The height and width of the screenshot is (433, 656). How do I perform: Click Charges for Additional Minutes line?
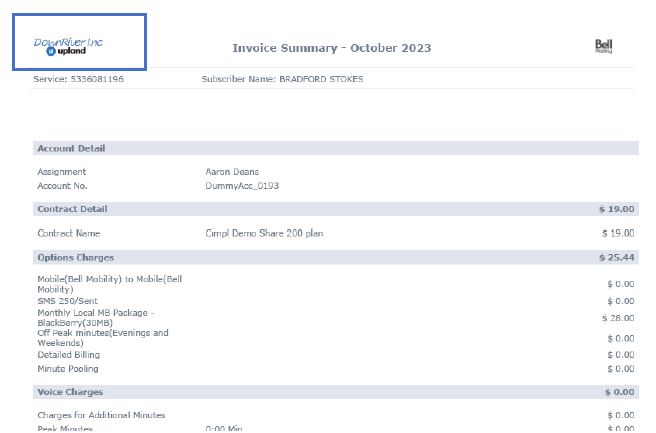click(101, 415)
